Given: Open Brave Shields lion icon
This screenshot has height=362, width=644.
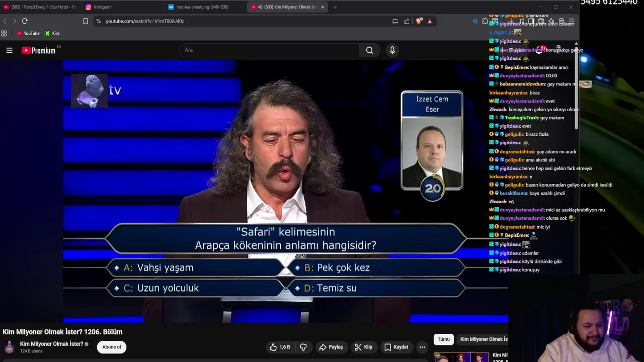Looking at the screenshot, I should coord(419,21).
